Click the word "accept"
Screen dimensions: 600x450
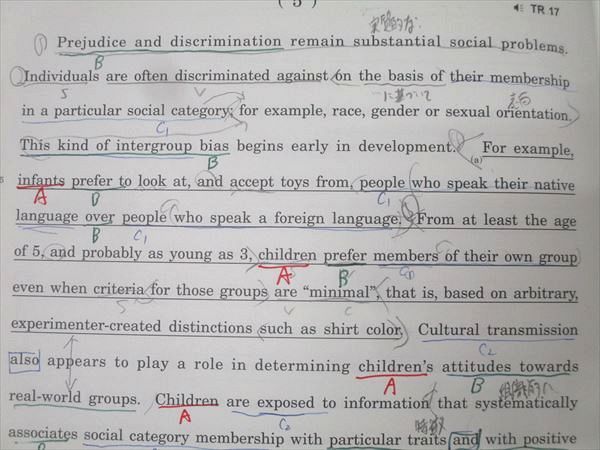252,182
